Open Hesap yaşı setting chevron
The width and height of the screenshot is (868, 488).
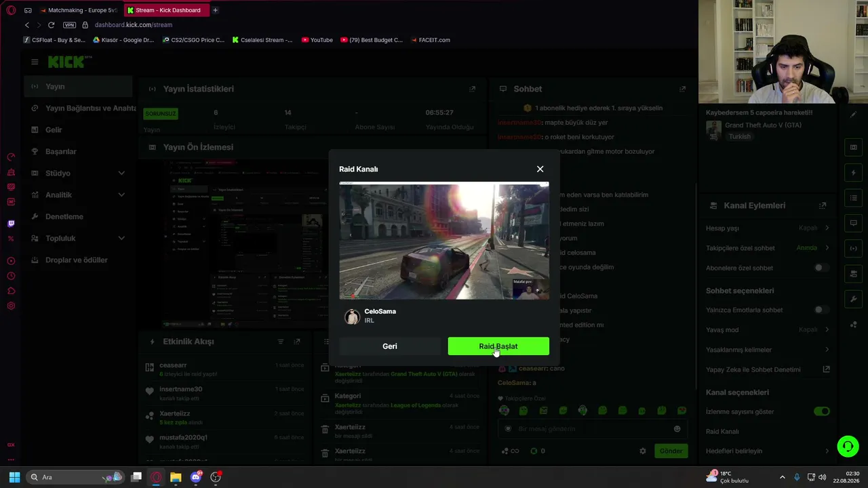827,228
